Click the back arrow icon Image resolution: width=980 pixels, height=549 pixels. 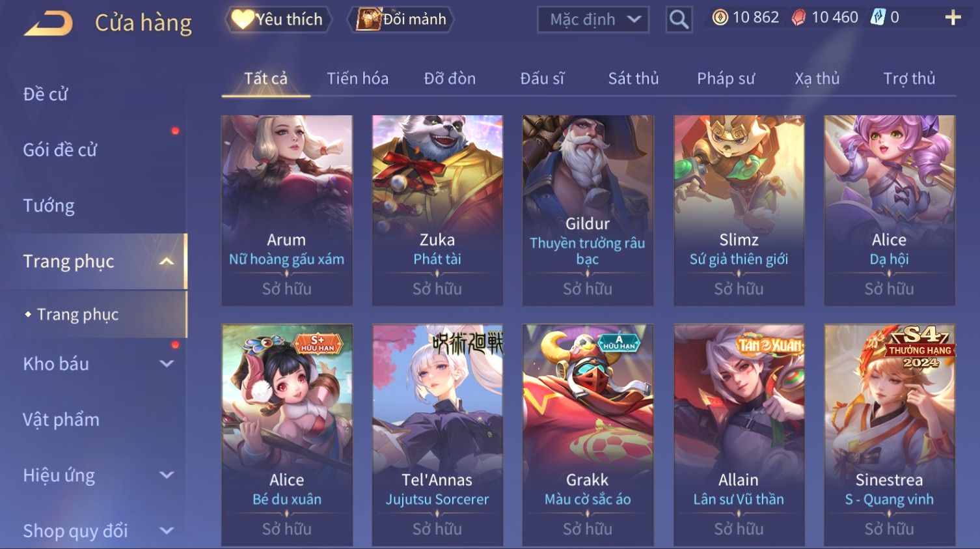click(49, 23)
